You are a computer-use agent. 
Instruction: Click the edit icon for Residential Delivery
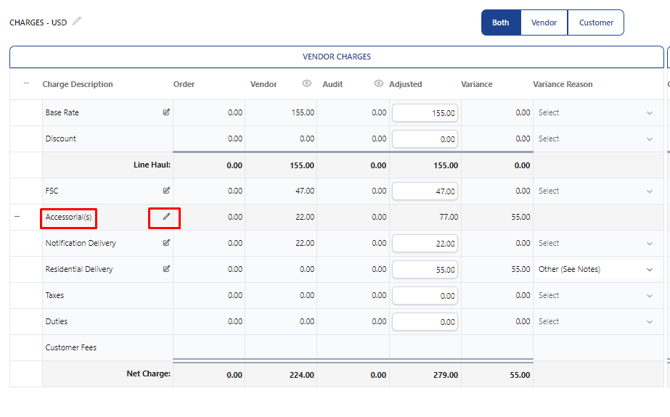pyautogui.click(x=166, y=269)
